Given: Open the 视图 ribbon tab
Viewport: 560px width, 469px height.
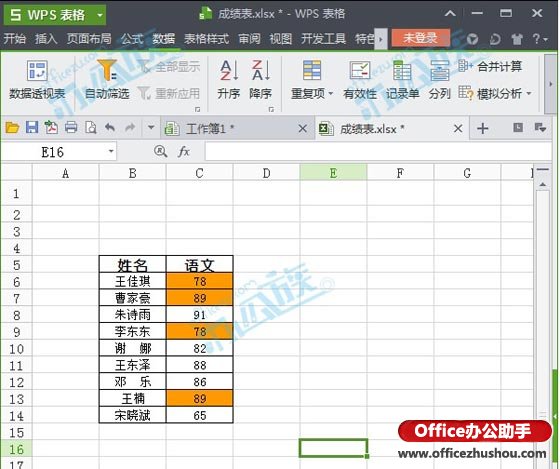Looking at the screenshot, I should (281, 38).
